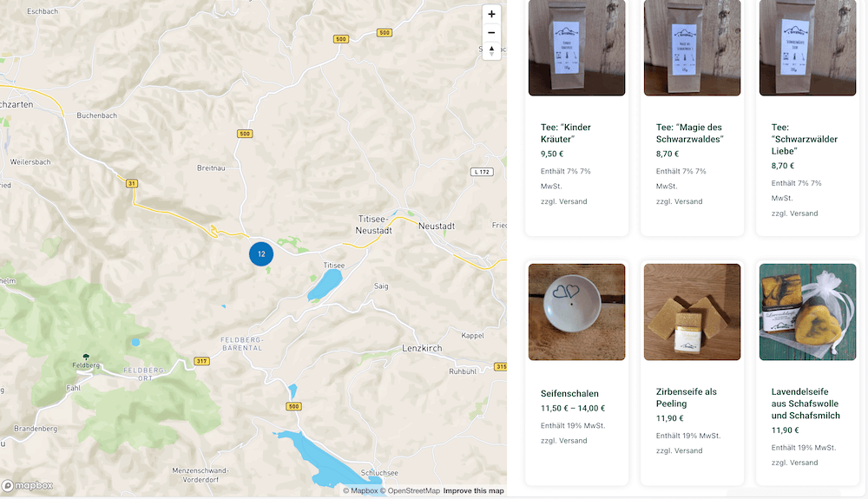
Task: Open the Tee "Magie des Schwarzwaldes" image
Action: pyautogui.click(x=692, y=48)
